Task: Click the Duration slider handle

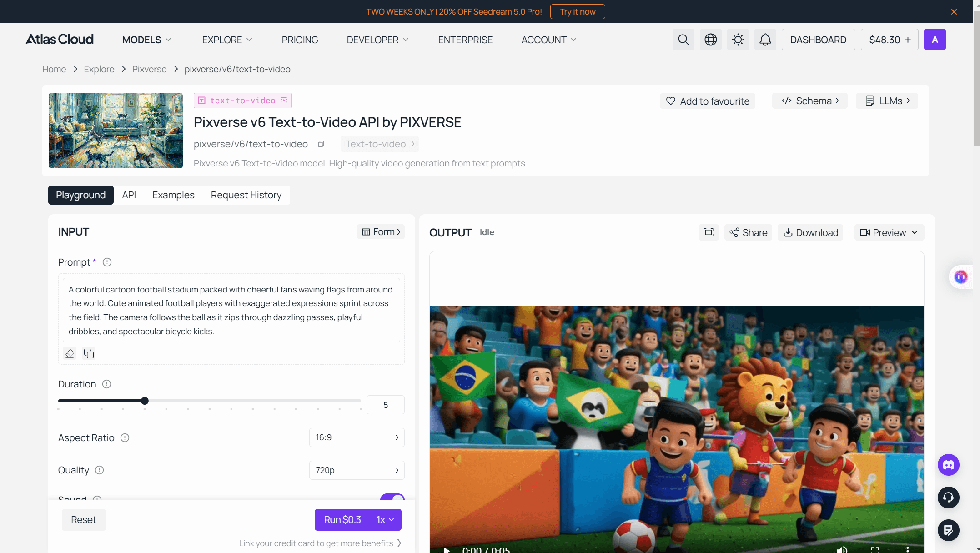Action: 145,401
